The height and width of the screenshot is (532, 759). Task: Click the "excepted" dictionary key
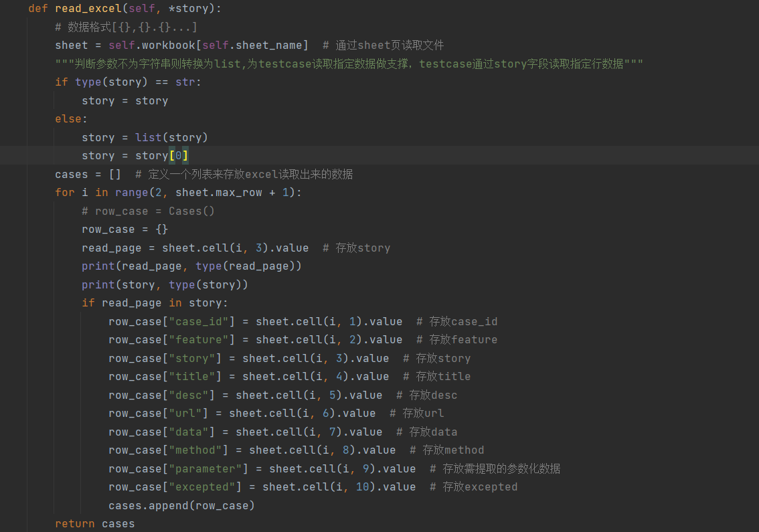coord(202,487)
